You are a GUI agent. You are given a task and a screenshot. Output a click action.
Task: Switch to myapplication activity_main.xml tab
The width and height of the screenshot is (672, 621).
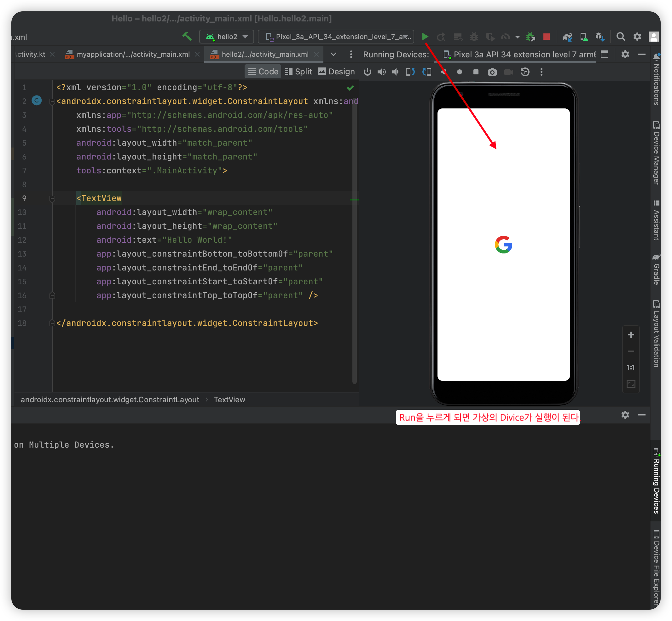point(133,55)
